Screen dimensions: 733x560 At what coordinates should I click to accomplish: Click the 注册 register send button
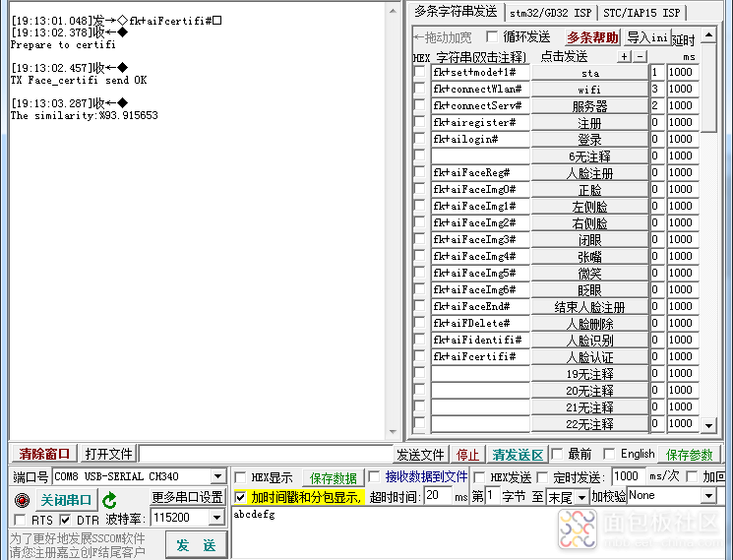pyautogui.click(x=590, y=122)
